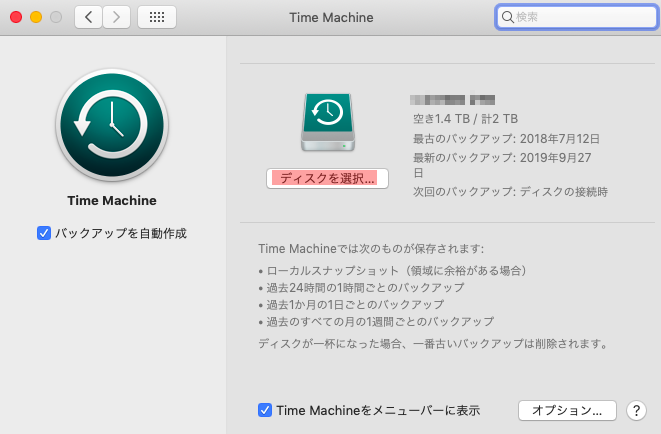Go forward using the right chevron
The width and height of the screenshot is (661, 434).
click(x=117, y=17)
